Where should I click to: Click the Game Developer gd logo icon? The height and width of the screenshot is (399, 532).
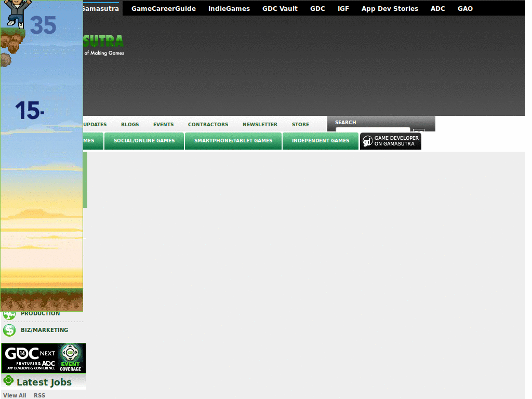click(x=367, y=141)
